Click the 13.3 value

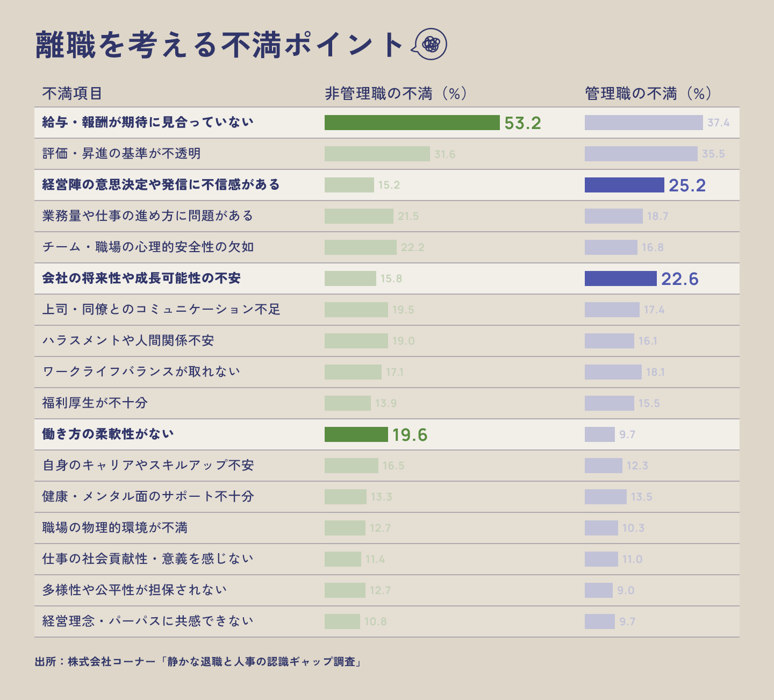(x=381, y=497)
